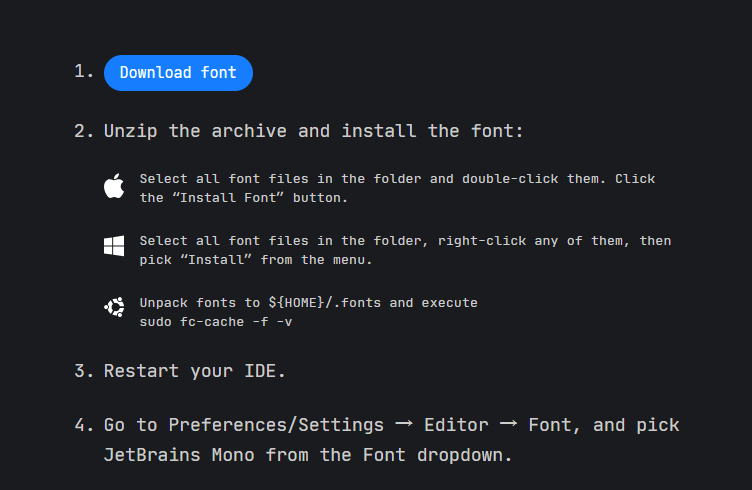Click the step number 4 marker
The width and height of the screenshot is (752, 490).
pyautogui.click(x=83, y=425)
